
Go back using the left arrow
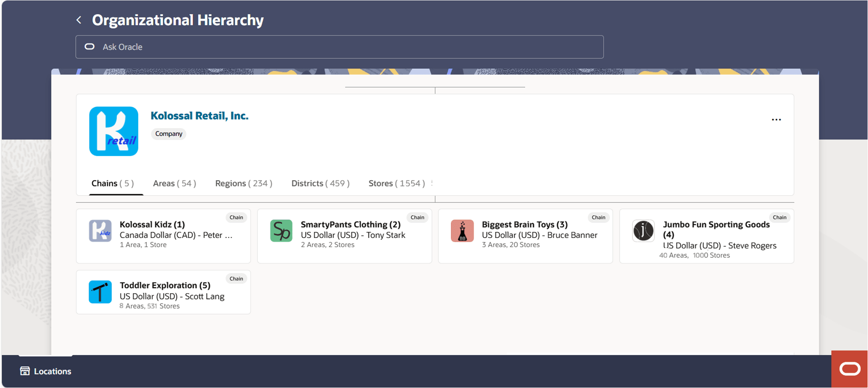click(x=79, y=20)
